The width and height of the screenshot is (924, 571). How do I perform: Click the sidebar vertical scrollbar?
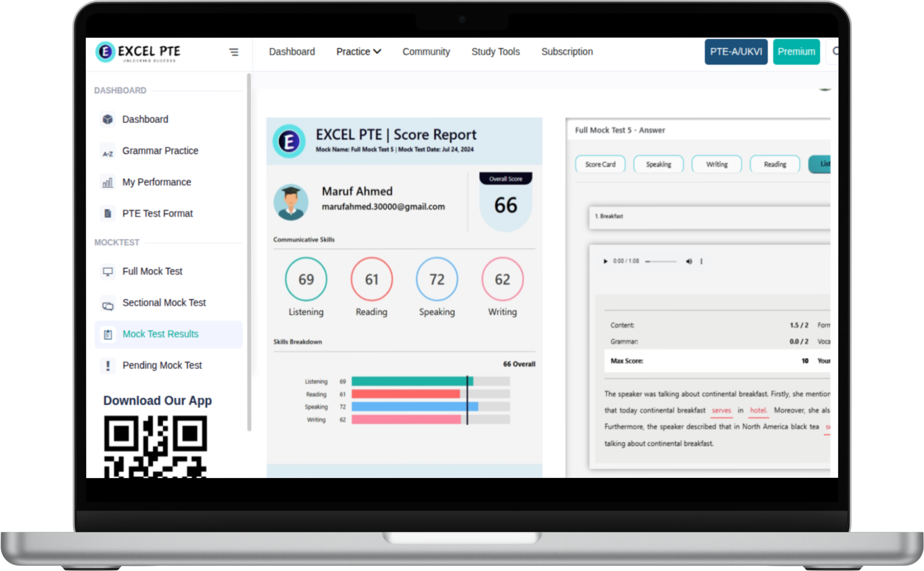(x=249, y=252)
